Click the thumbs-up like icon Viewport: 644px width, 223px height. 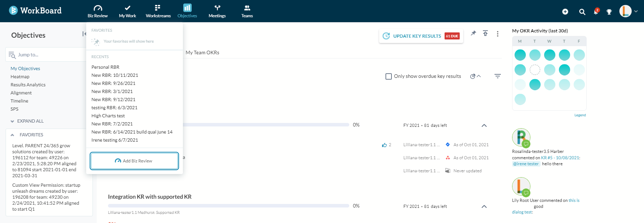point(384,145)
